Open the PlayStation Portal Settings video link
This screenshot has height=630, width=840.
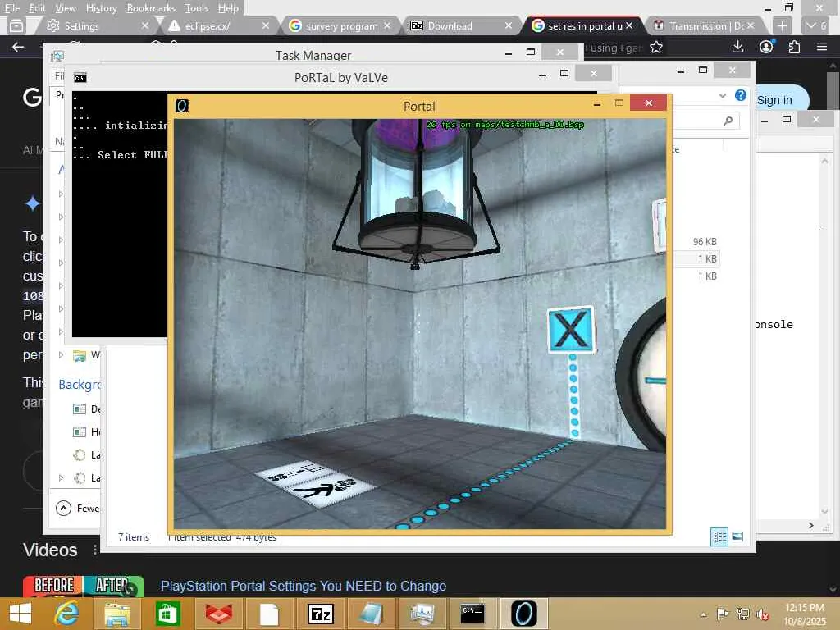point(304,586)
